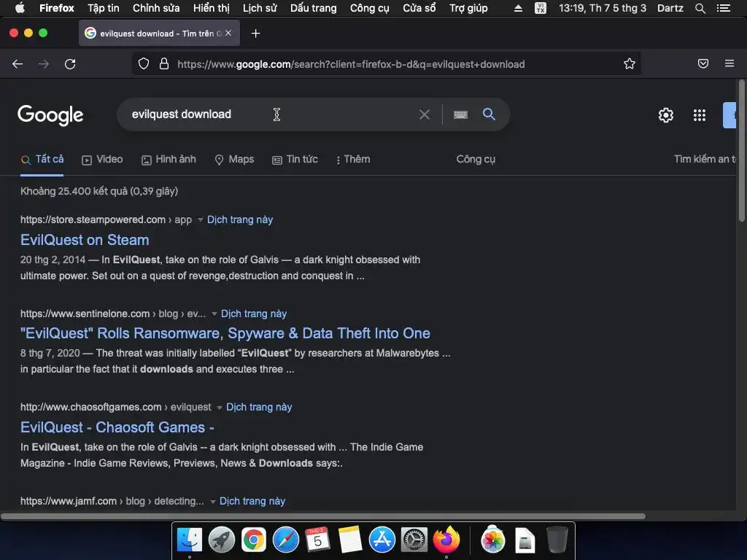The image size is (747, 560).
Task: Open the EvilQuest Rolls Ransomware article
Action: (225, 332)
